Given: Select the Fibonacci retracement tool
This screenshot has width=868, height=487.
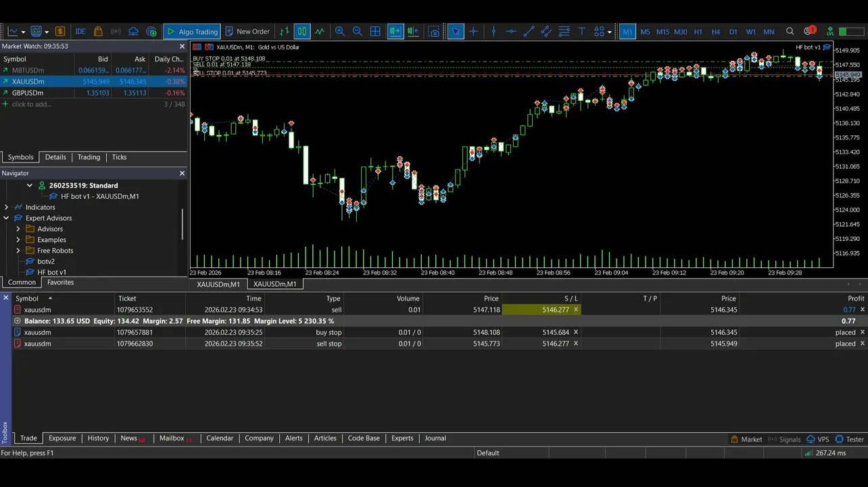Looking at the screenshot, I should 564,31.
